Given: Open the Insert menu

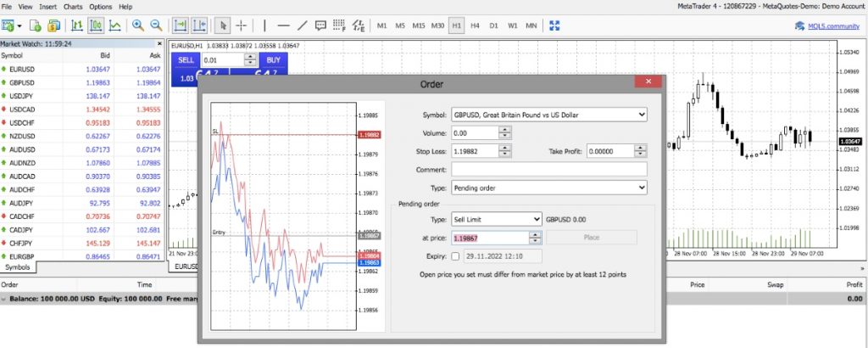Looking at the screenshot, I should (48, 7).
